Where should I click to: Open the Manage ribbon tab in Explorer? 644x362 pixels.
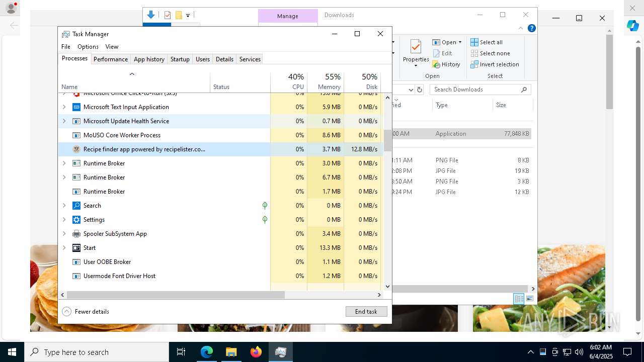(288, 16)
